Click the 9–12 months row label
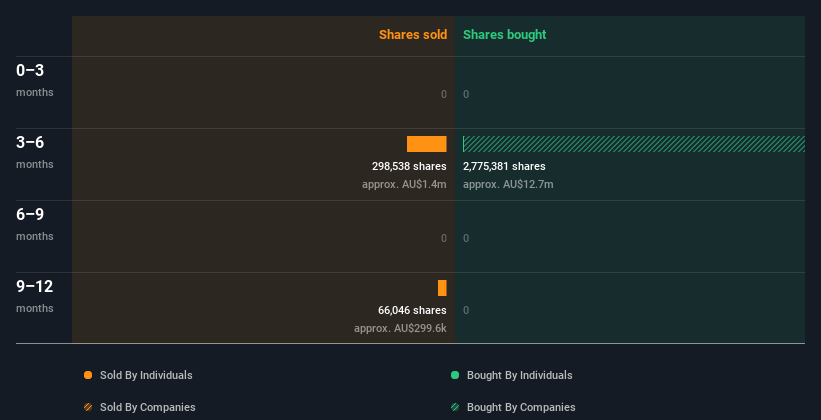The height and width of the screenshot is (420, 821). click(35, 296)
